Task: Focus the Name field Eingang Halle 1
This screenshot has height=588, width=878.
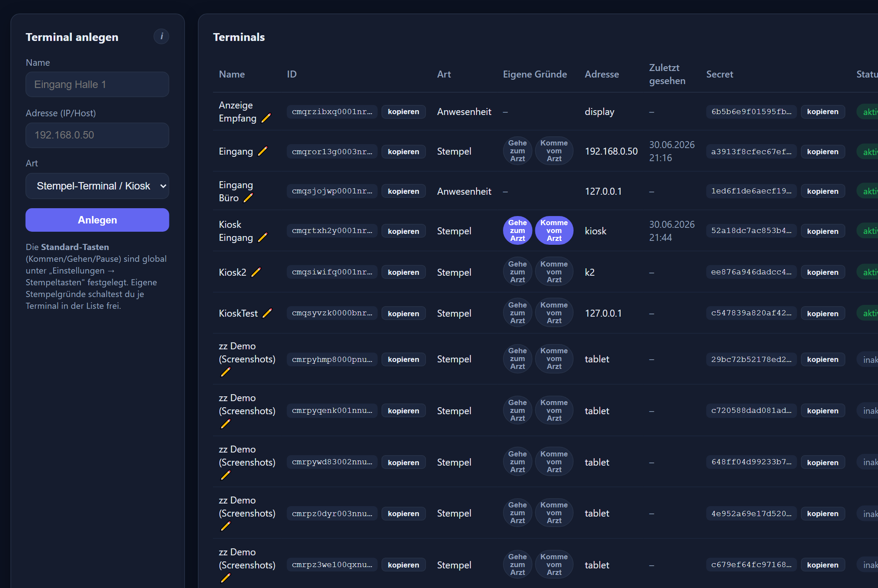Action: (97, 84)
